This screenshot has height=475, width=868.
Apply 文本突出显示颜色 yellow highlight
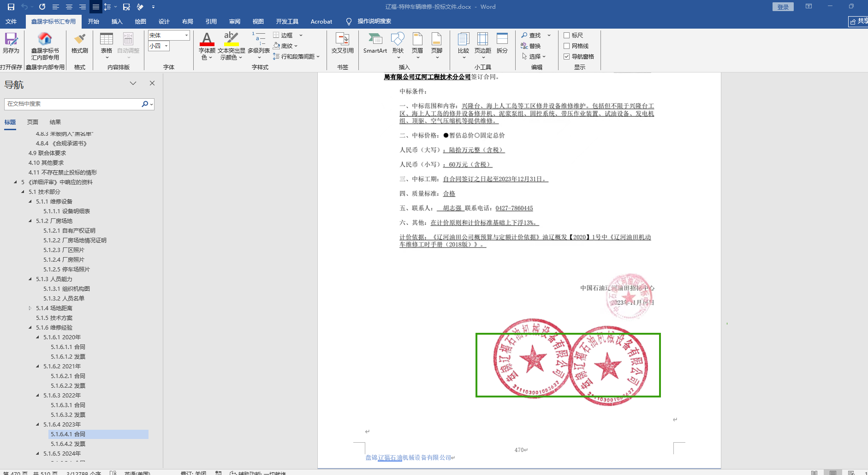231,46
